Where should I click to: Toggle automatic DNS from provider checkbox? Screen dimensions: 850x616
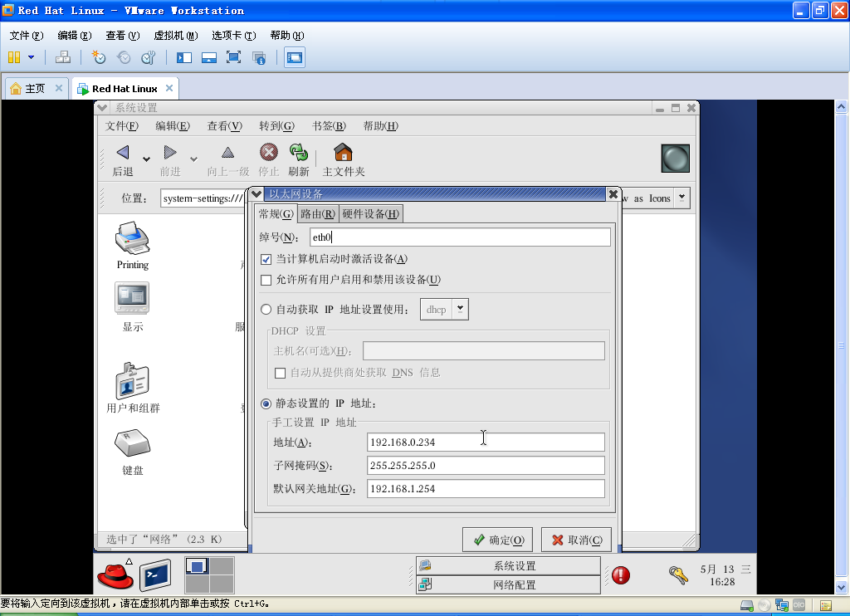(x=280, y=373)
